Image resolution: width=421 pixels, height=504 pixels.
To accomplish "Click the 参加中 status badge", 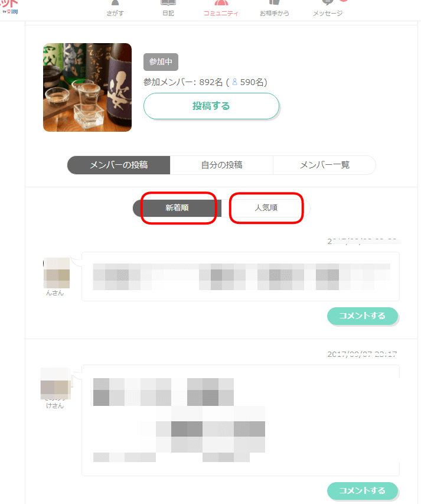I will [x=161, y=61].
